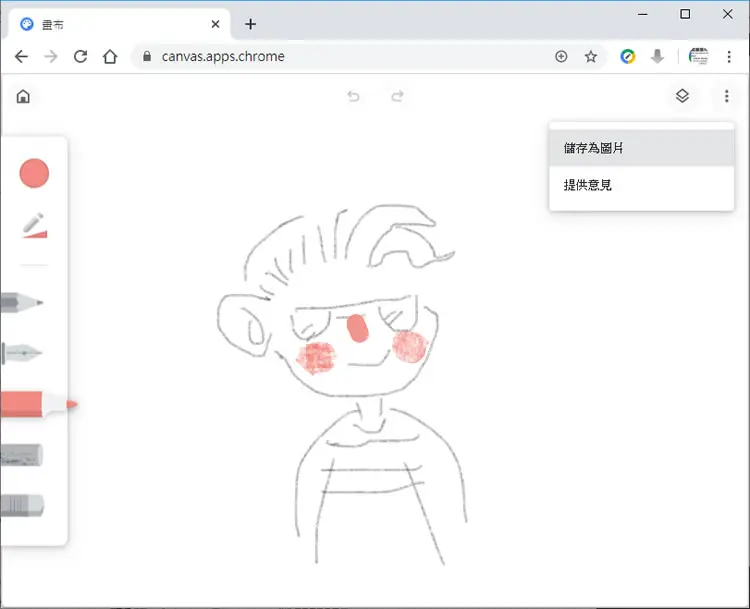The height and width of the screenshot is (609, 750).
Task: Open the brush size and opacity setting
Action: pyautogui.click(x=34, y=225)
